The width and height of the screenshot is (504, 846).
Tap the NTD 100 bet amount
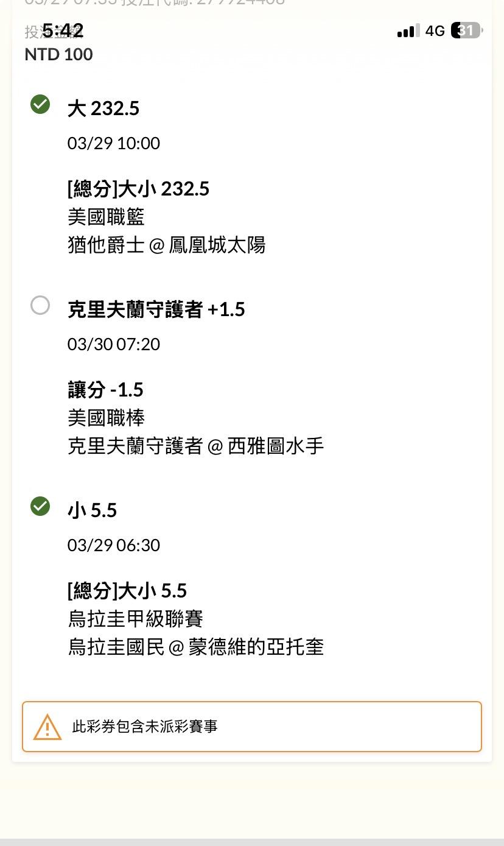58,54
